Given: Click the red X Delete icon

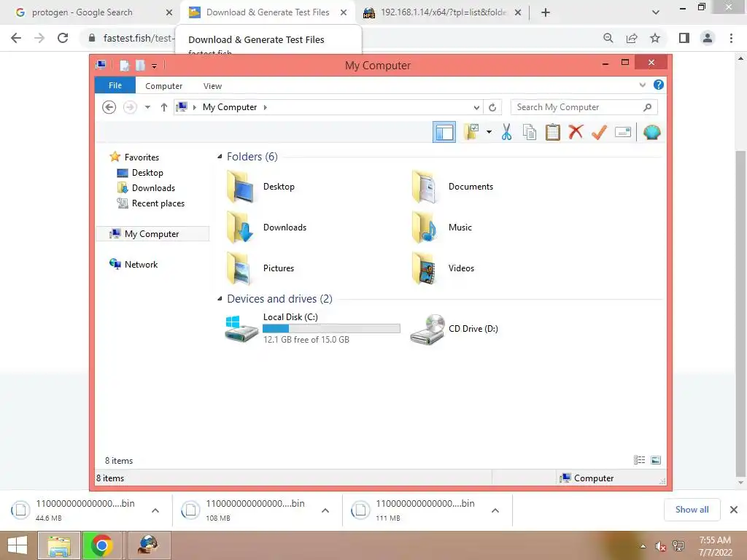Looking at the screenshot, I should click(x=576, y=132).
